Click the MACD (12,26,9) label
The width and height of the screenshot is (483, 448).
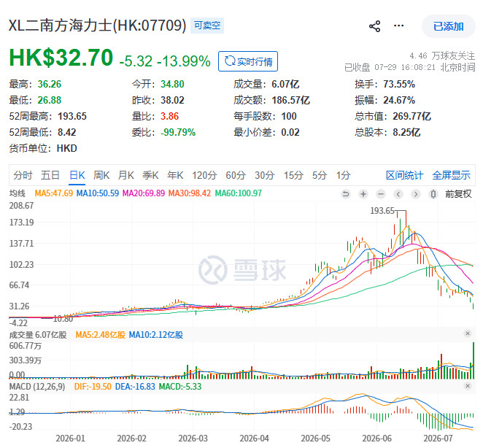pyautogui.click(x=37, y=387)
